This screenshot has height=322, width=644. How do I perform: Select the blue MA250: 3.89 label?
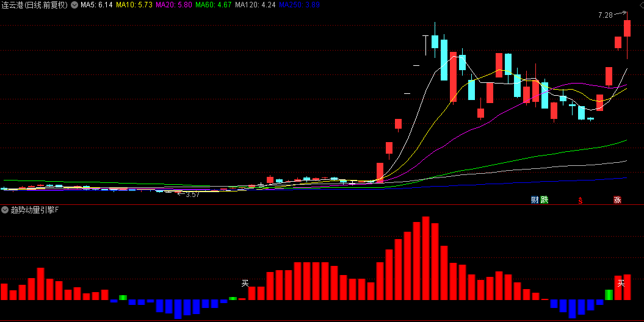(x=299, y=5)
